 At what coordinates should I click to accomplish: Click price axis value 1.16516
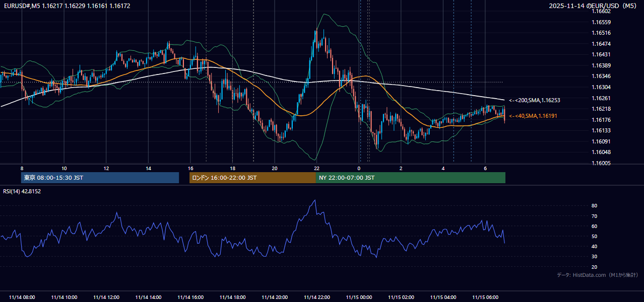point(601,33)
